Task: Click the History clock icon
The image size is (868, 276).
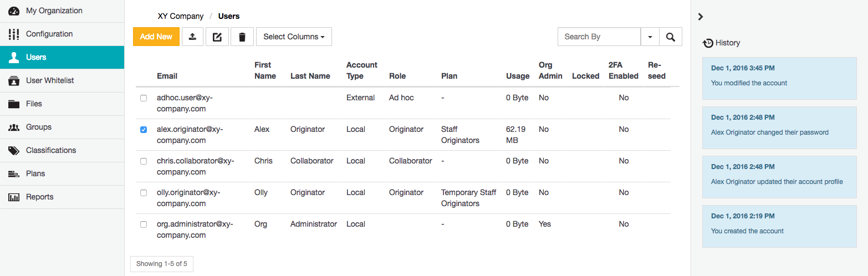Action: click(707, 43)
